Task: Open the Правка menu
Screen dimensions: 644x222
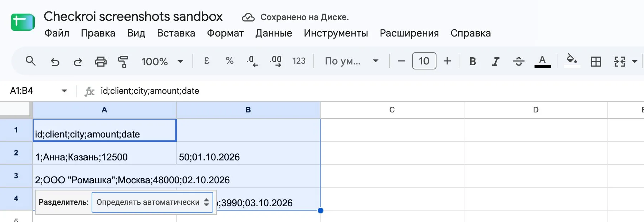Action: pyautogui.click(x=98, y=33)
